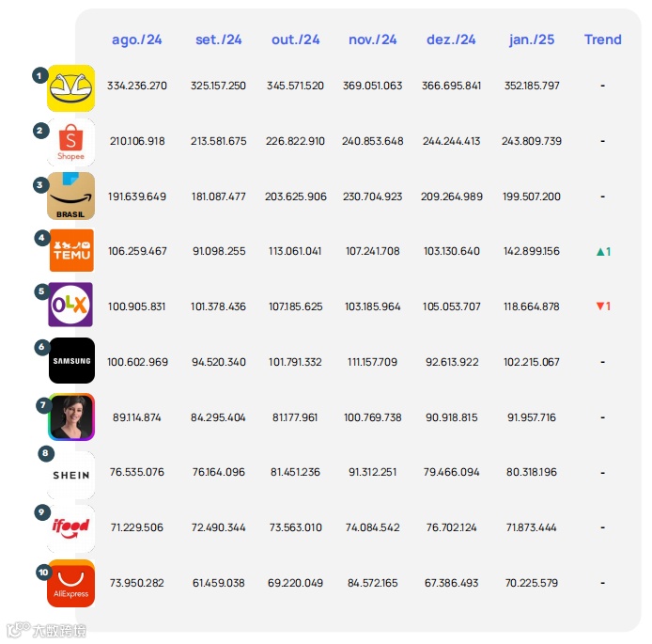This screenshot has width=652, height=644.
Task: Click the rank 6 number badge
Action: 42,347
